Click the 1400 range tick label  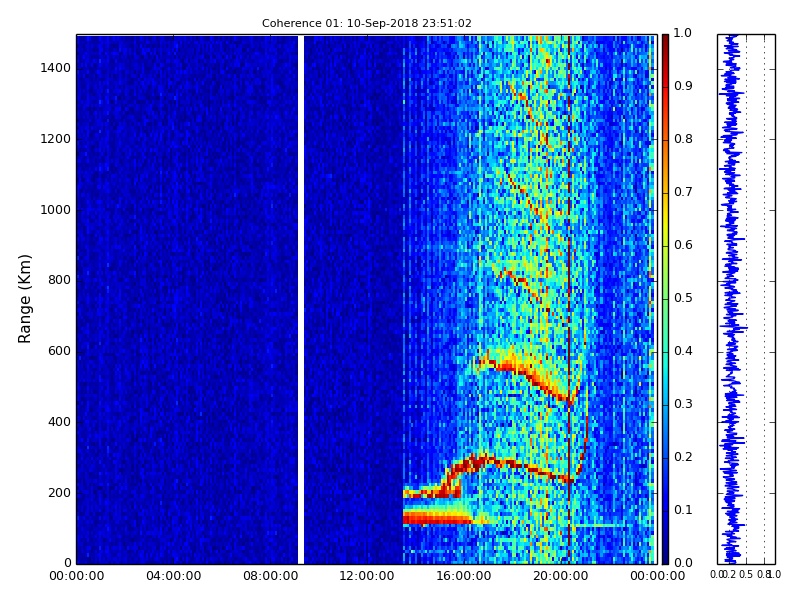[56, 68]
